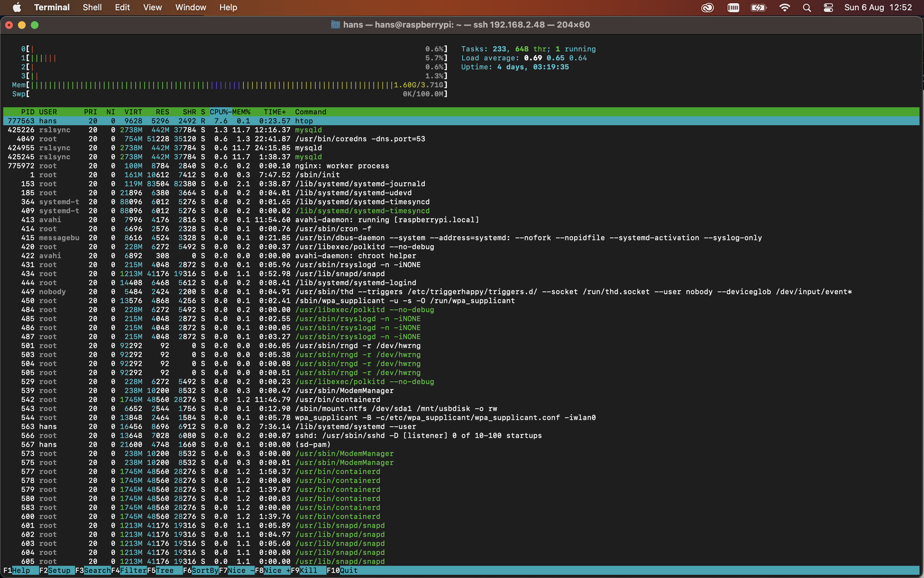Click F4 Filter in htop footer

point(129,570)
